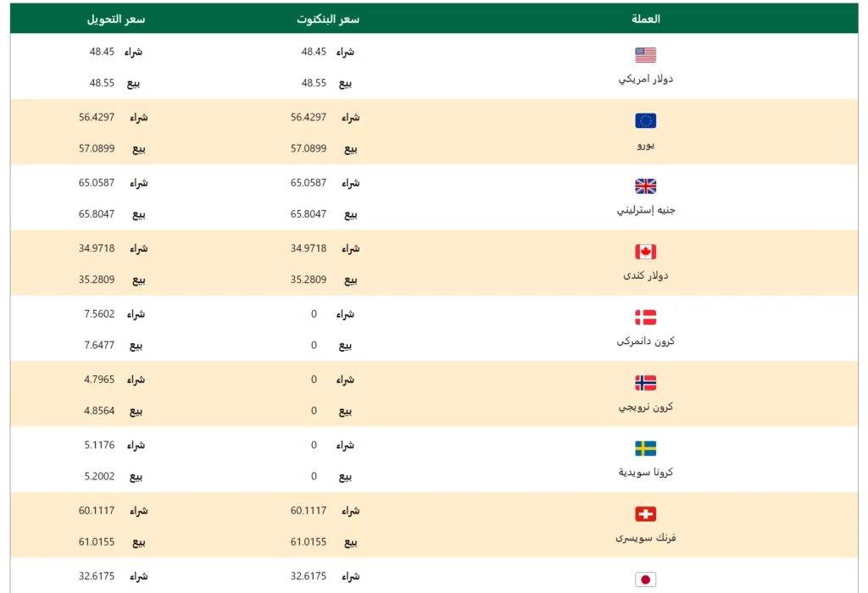This screenshot has width=868, height=593.
Task: Select the جنيه إسترليني currency label
Action: [x=646, y=210]
